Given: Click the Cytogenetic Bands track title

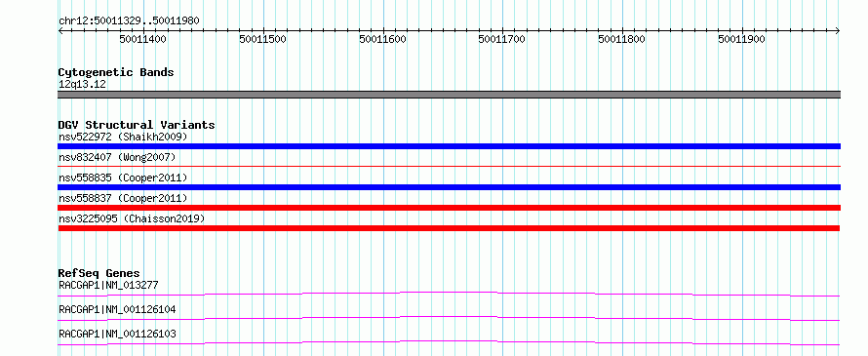Looking at the screenshot, I should 116,72.
